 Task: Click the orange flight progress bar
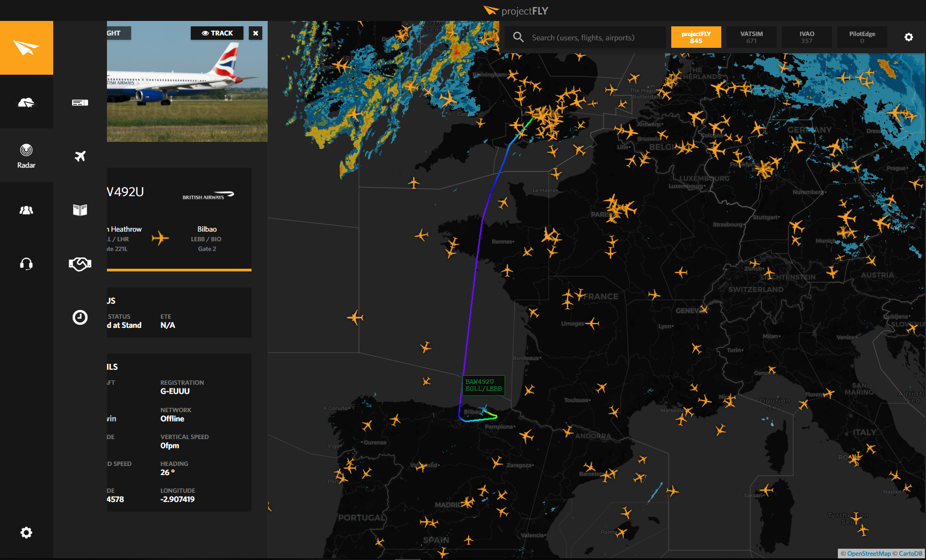179,270
